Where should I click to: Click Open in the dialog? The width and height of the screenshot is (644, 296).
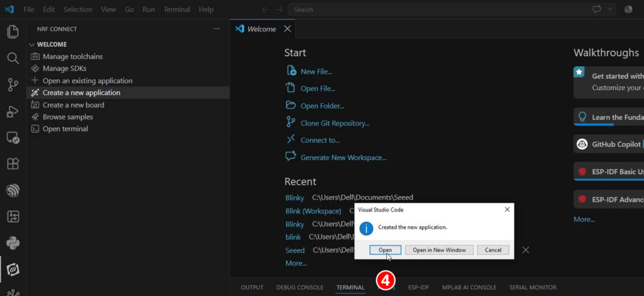[x=386, y=250]
